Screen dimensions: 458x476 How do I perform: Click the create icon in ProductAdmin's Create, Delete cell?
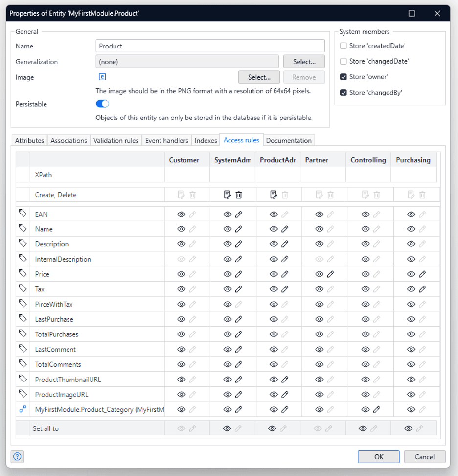click(273, 194)
